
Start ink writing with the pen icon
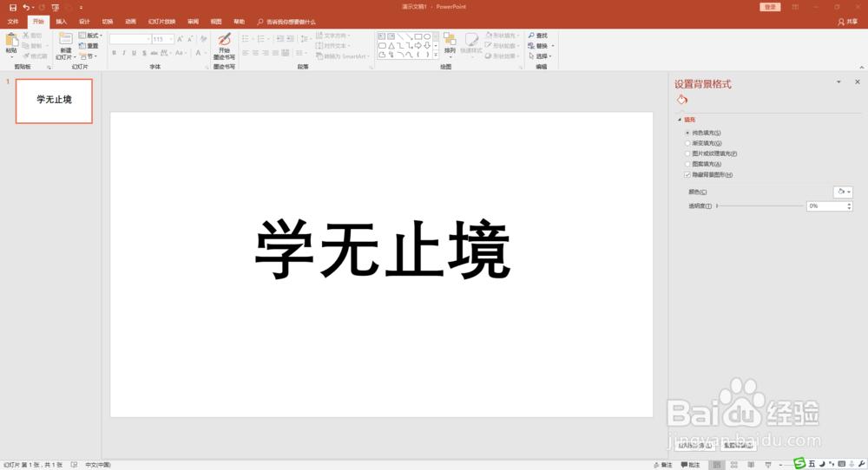[224, 40]
